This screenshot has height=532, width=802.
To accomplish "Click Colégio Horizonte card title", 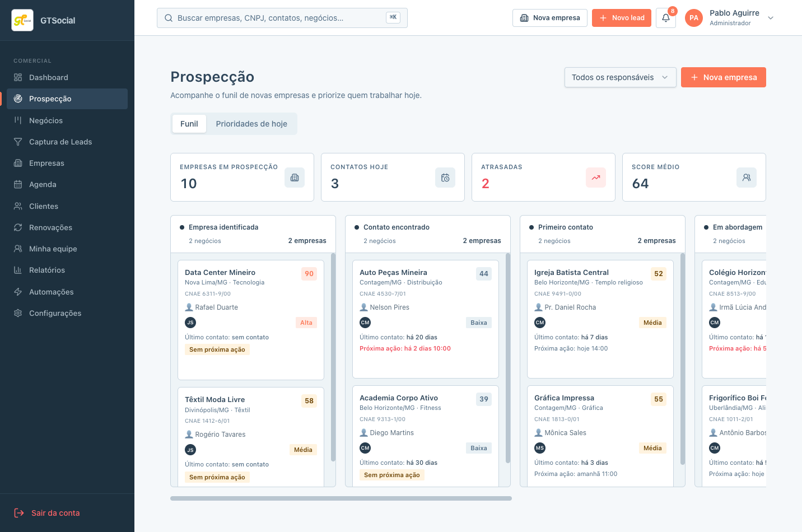I will click(x=737, y=273).
